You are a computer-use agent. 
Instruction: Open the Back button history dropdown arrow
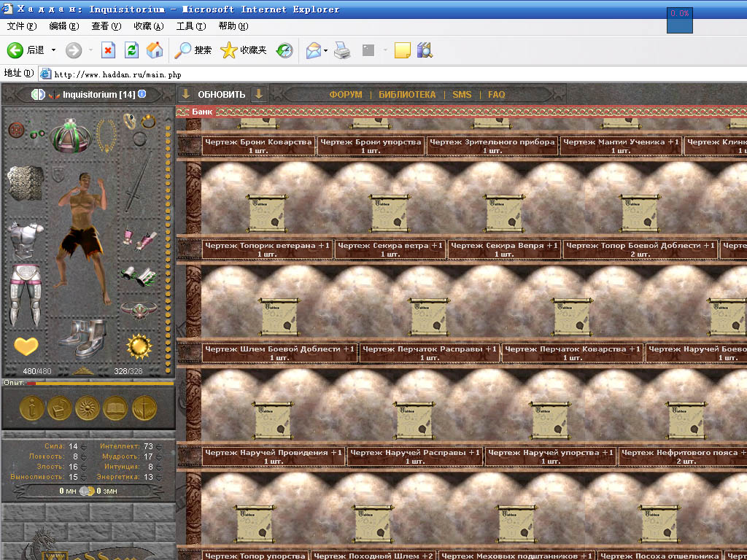tap(53, 50)
